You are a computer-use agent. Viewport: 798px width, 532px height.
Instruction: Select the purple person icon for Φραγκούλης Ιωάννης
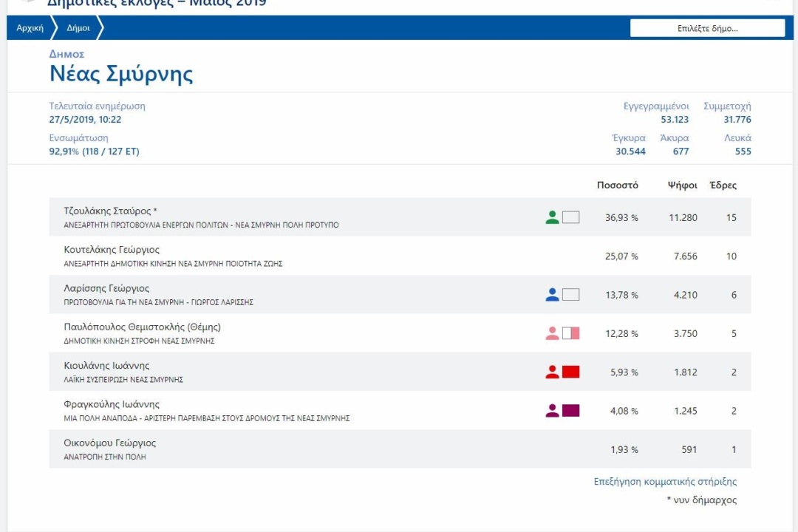552,410
